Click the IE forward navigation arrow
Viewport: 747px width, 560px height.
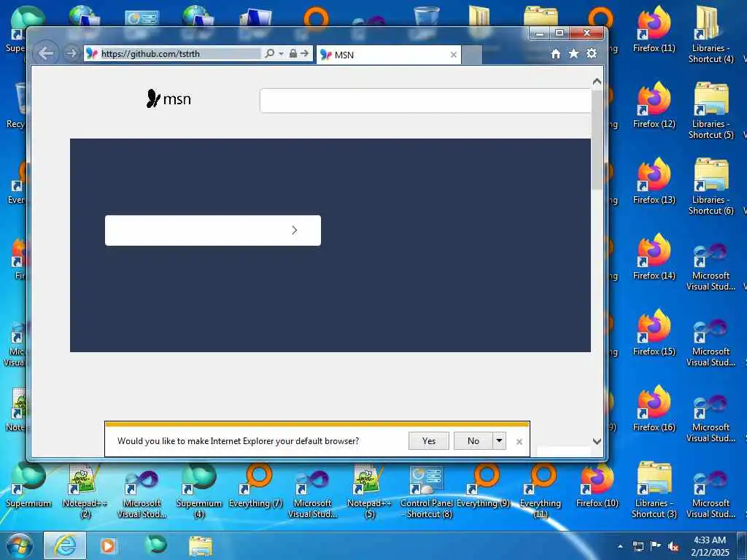pyautogui.click(x=71, y=53)
